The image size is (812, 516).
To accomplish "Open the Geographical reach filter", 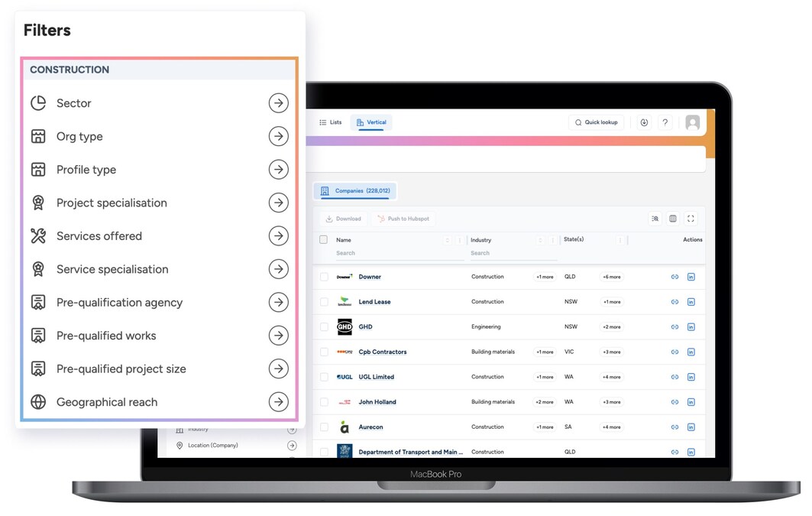I will [x=278, y=401].
